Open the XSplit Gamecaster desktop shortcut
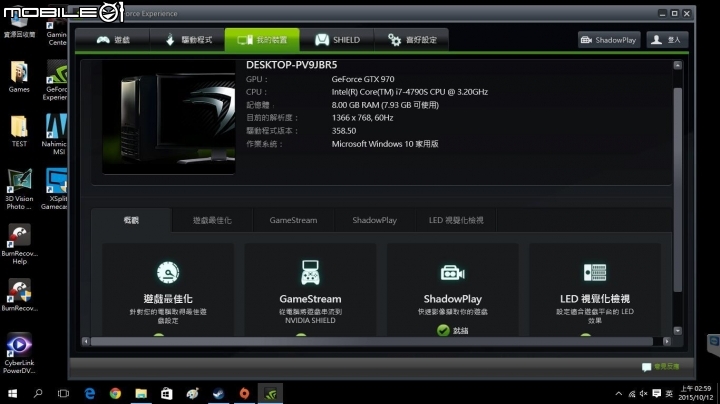 [55, 189]
